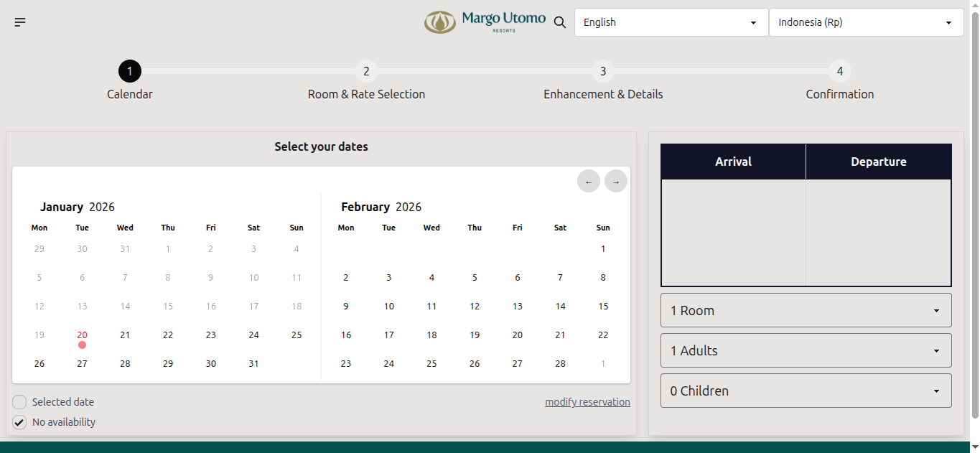Open the English language dropdown
Viewport: 980px width, 453px height.
(669, 22)
